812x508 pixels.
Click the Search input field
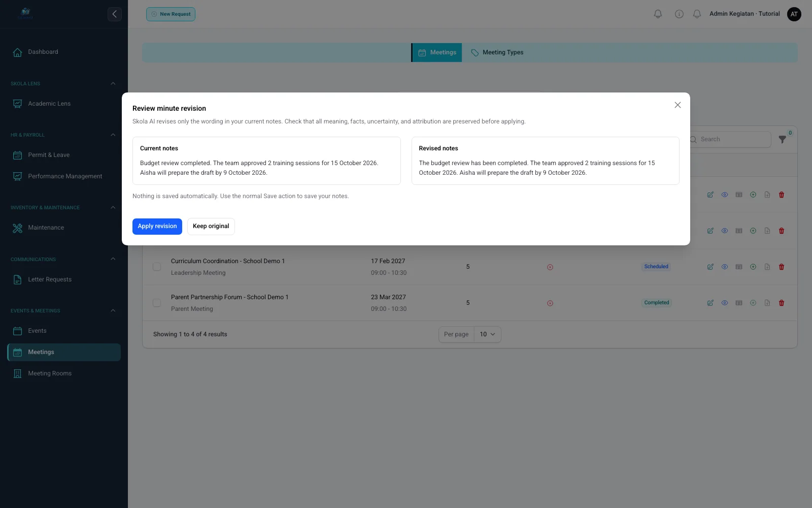click(730, 139)
